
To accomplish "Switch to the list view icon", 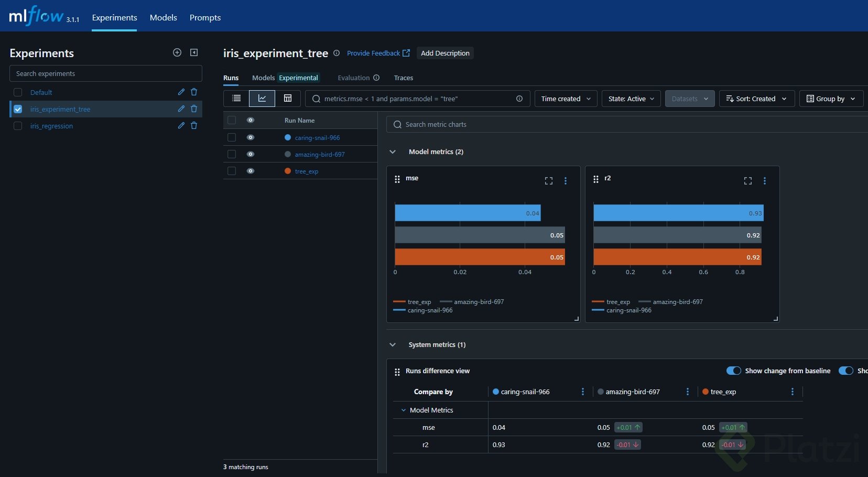I will (x=236, y=99).
